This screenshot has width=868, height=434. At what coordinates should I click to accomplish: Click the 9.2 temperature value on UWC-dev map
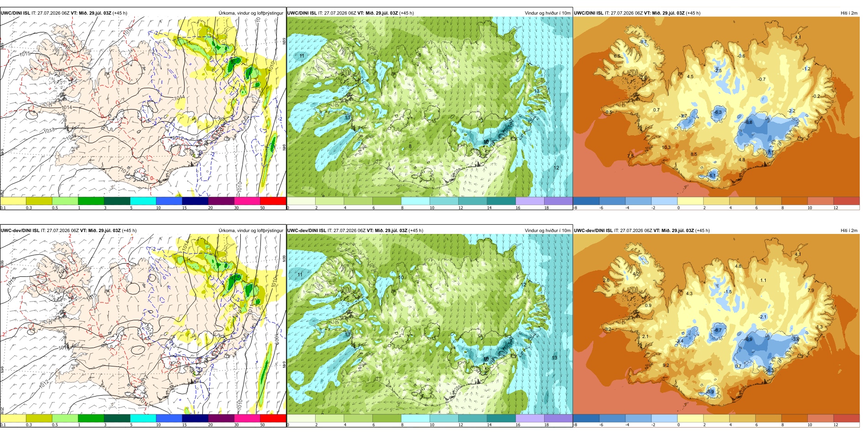666,365
